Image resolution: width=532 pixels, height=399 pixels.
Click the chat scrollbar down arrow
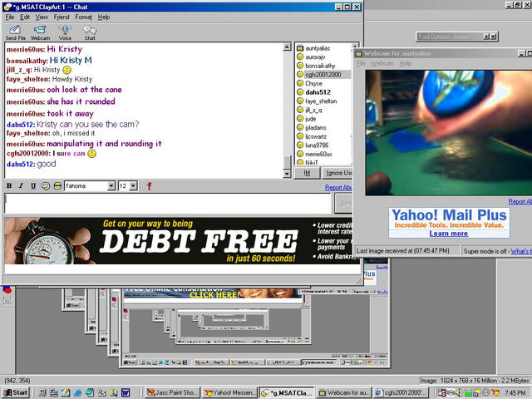coord(287,174)
